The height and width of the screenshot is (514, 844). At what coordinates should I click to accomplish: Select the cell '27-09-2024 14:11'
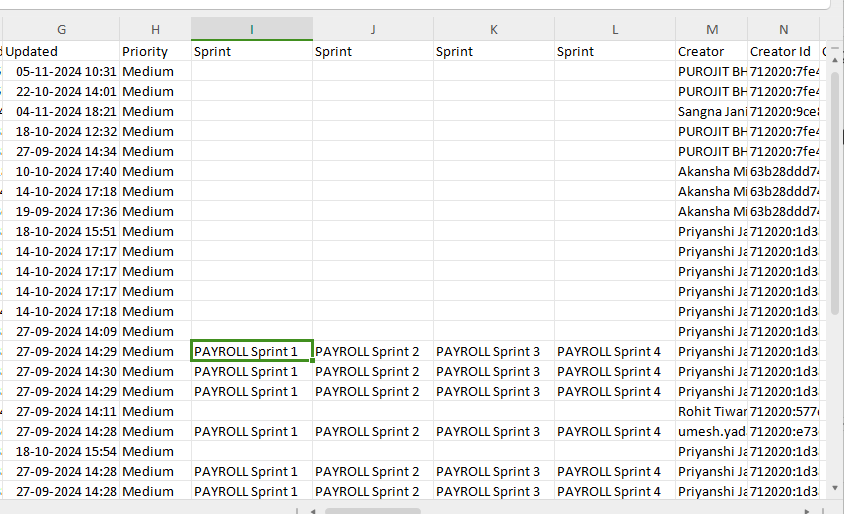pos(61,412)
